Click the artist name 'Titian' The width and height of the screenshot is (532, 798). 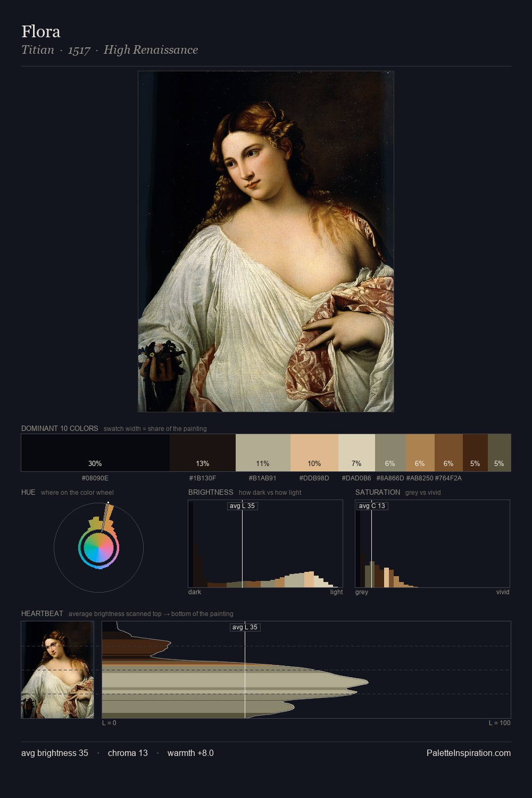tap(38, 50)
